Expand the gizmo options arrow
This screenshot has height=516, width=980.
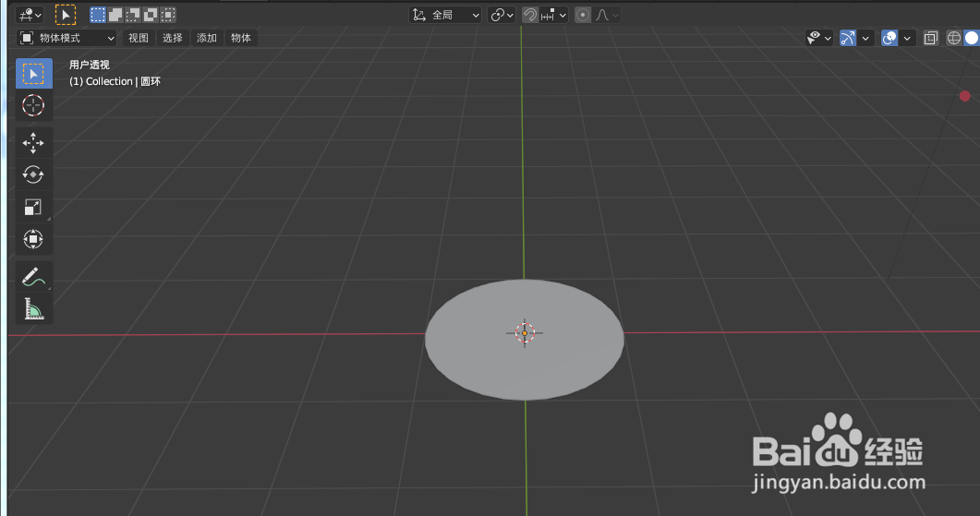(865, 38)
